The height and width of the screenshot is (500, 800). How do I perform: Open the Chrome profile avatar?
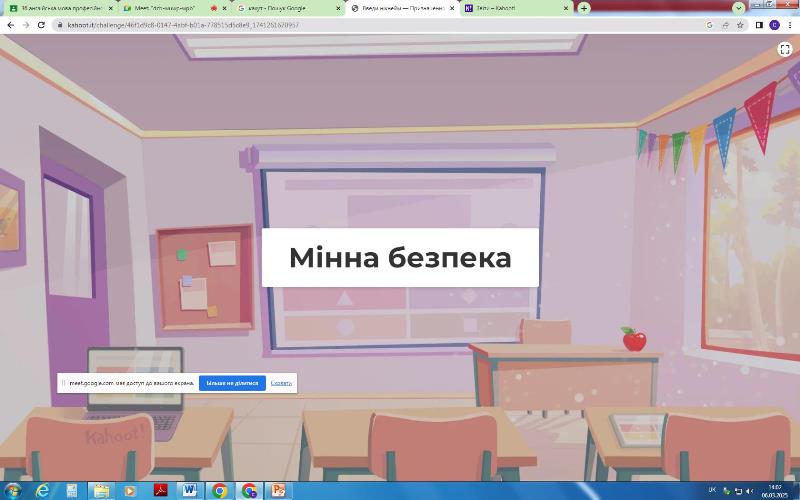pos(774,24)
